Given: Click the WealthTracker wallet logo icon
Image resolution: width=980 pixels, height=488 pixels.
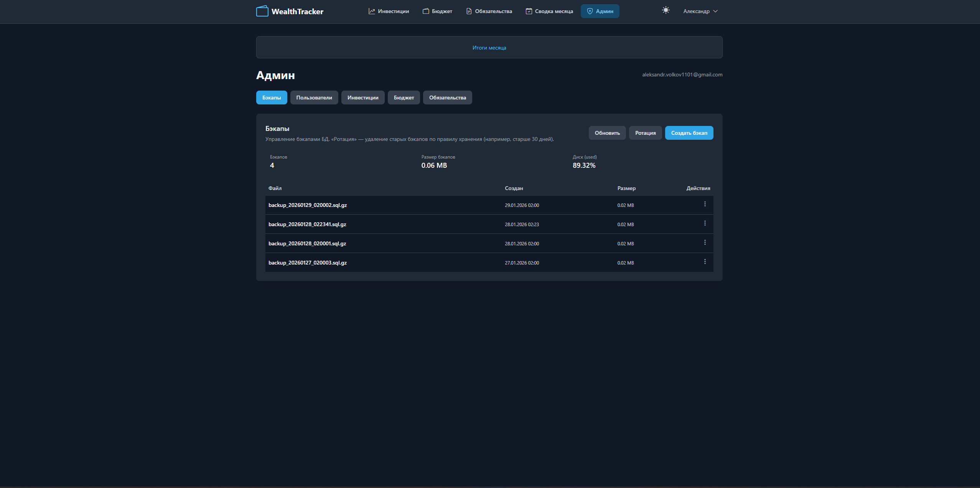Looking at the screenshot, I should tap(262, 11).
